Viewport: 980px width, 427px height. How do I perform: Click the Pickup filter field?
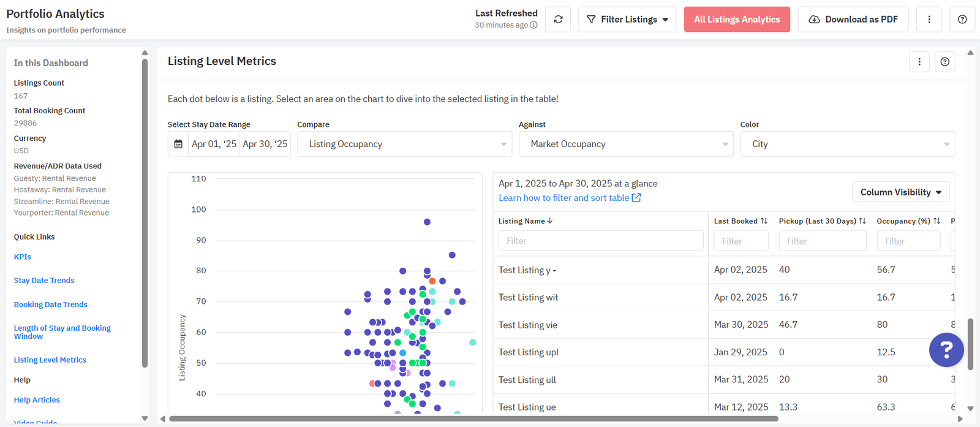pyautogui.click(x=823, y=241)
